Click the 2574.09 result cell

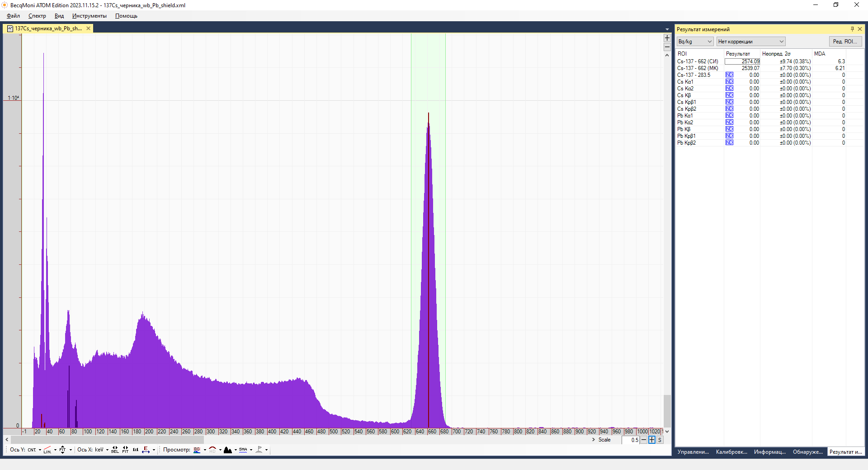[742, 61]
